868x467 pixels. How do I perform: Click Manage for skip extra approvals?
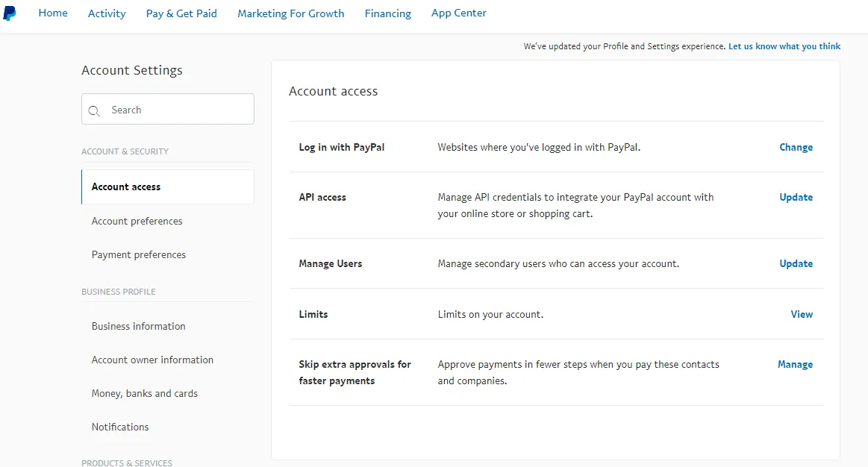point(795,364)
